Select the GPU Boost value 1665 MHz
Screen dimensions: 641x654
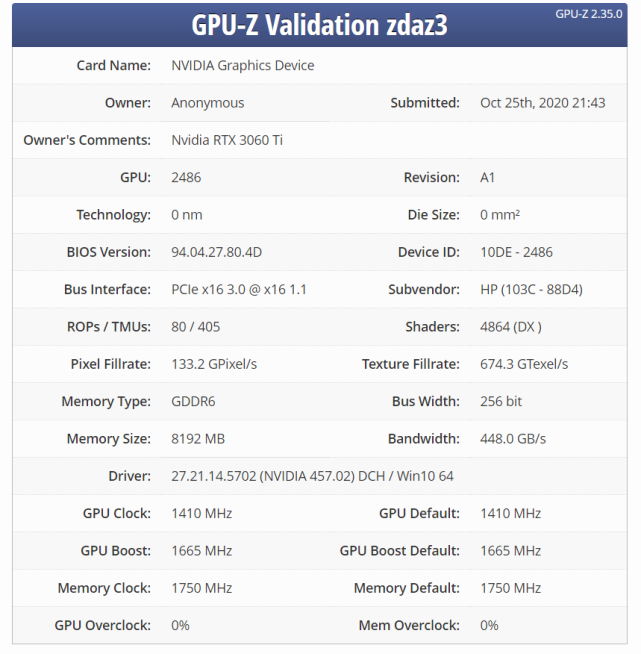[202, 551]
